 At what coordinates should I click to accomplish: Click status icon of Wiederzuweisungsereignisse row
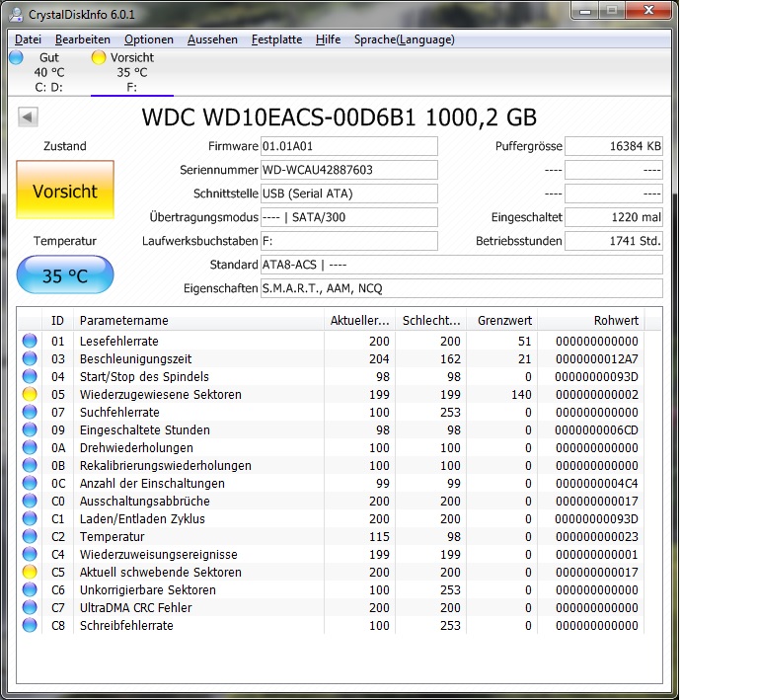click(30, 555)
